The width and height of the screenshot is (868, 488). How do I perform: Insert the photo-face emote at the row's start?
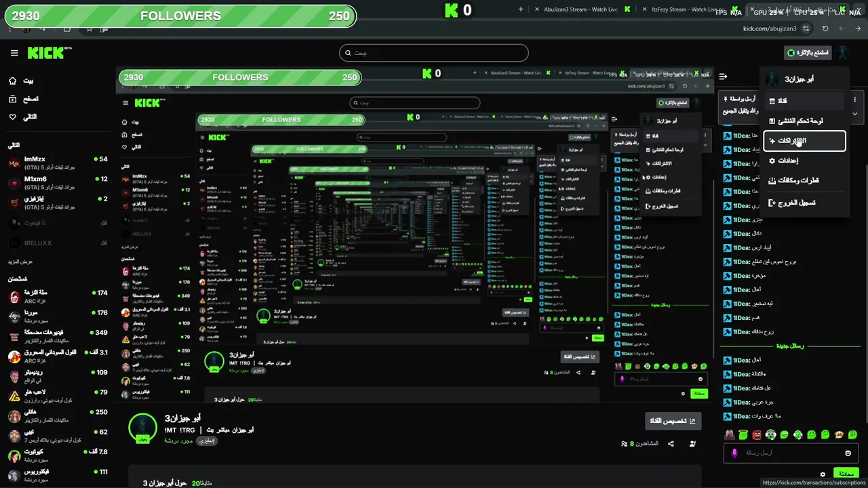click(x=730, y=434)
